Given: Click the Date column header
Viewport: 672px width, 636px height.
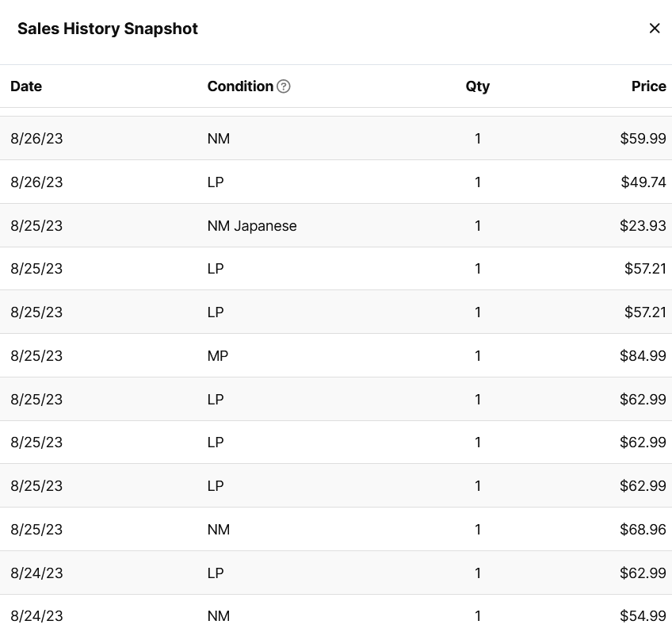Looking at the screenshot, I should 26,86.
